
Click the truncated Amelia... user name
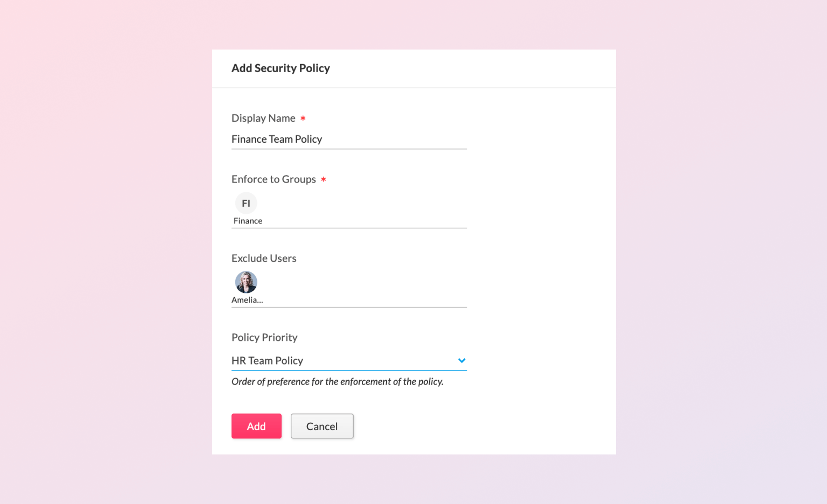247,300
